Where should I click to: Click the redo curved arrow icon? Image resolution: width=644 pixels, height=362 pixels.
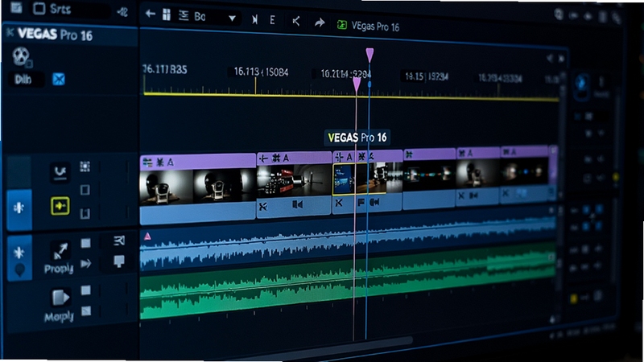coord(320,23)
